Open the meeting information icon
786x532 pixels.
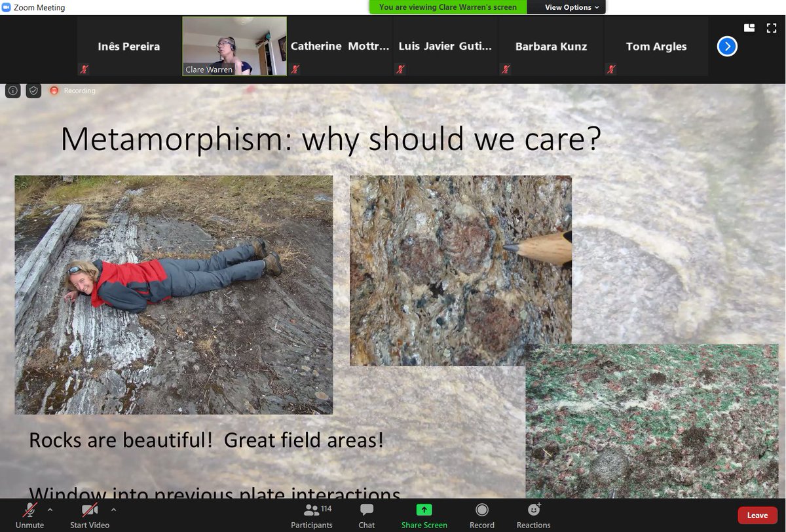13,90
